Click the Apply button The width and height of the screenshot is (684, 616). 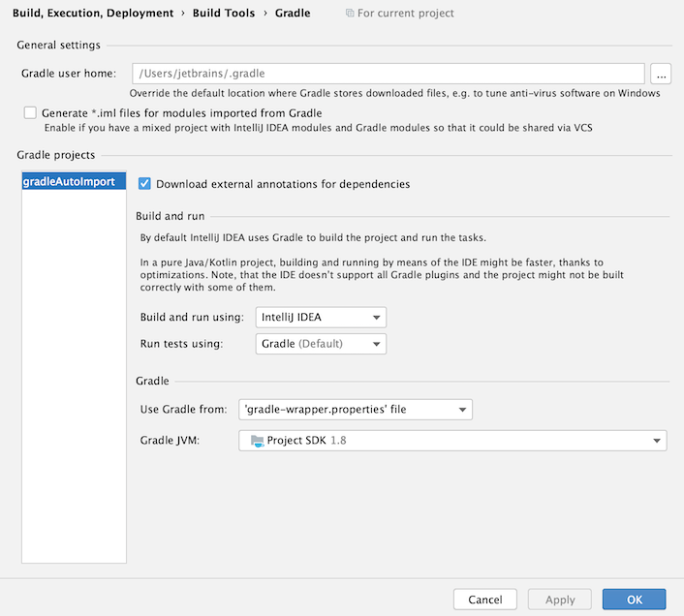tap(560, 600)
